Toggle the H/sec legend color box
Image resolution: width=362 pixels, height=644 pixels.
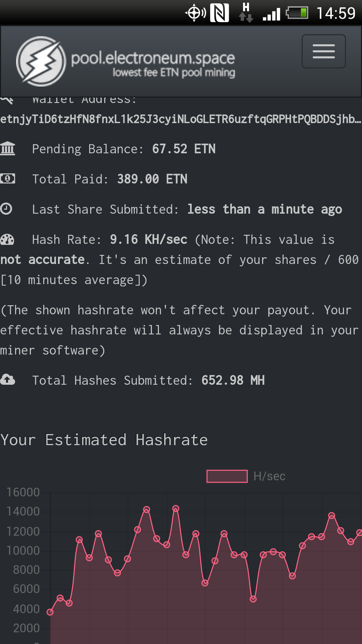tap(227, 476)
